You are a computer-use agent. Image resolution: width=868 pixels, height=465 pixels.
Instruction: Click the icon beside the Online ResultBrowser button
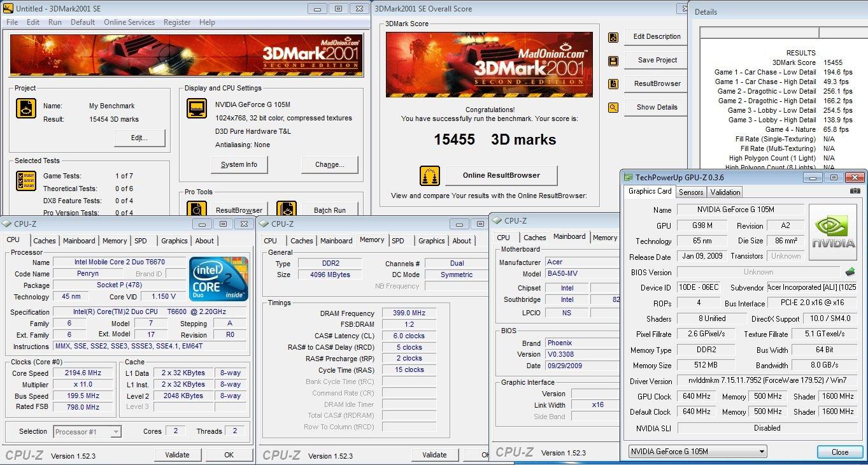[x=430, y=176]
